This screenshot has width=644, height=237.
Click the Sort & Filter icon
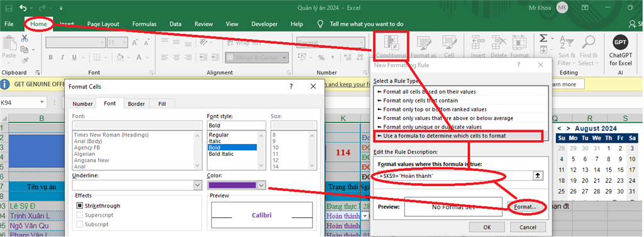[567, 42]
